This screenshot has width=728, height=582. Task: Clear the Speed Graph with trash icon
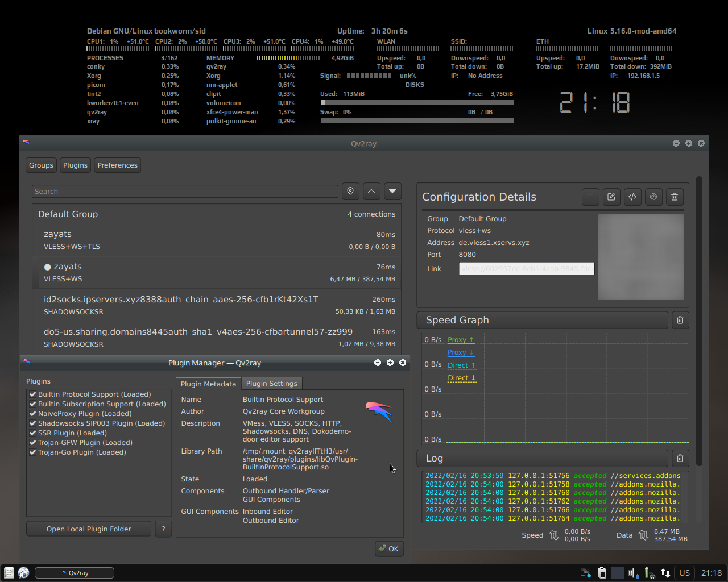point(680,320)
